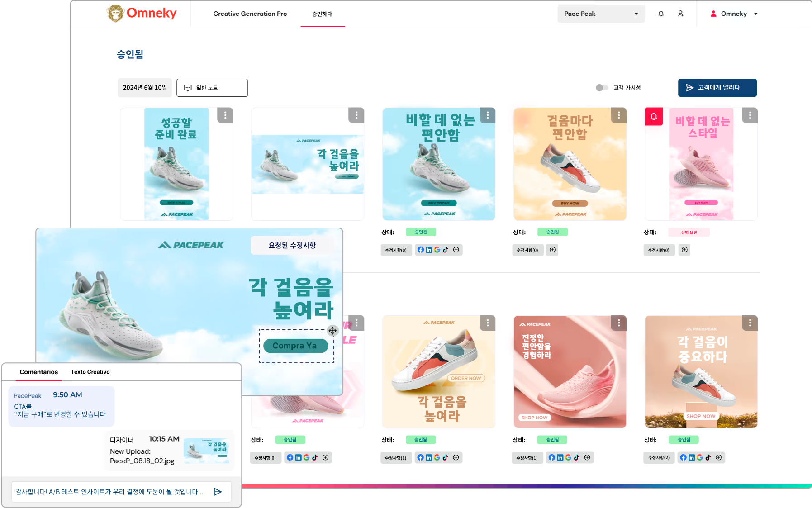Click plus icon under 비할 데 없는 스타일 card
The width and height of the screenshot is (812, 508).
(x=684, y=250)
